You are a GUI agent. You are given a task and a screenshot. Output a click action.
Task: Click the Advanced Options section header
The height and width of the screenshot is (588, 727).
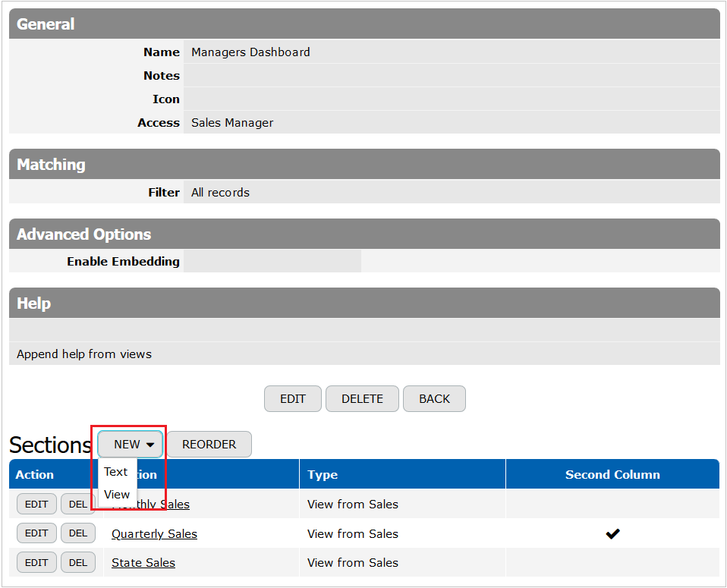(x=364, y=234)
